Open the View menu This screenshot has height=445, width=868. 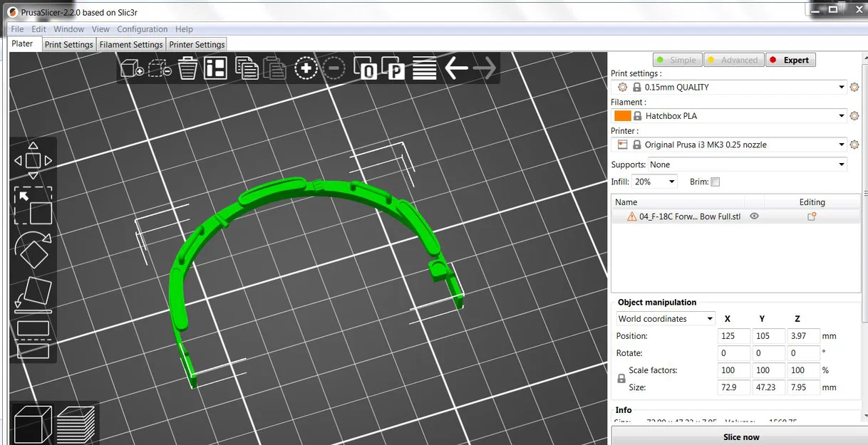coord(100,29)
